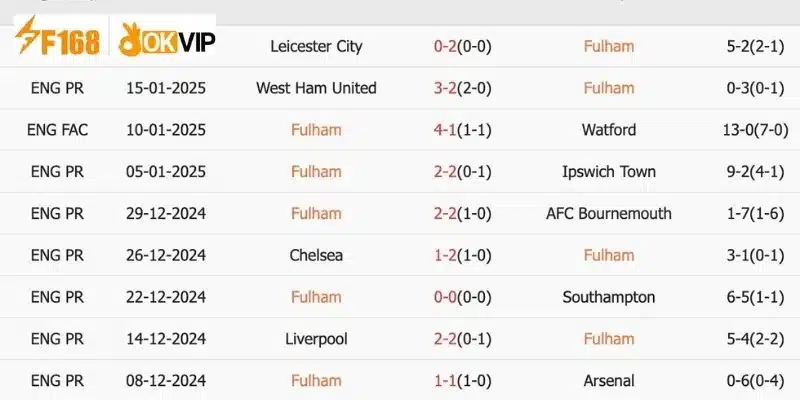Select the 15-01-2025 match date
Screen dimensions: 800x400
(166, 88)
